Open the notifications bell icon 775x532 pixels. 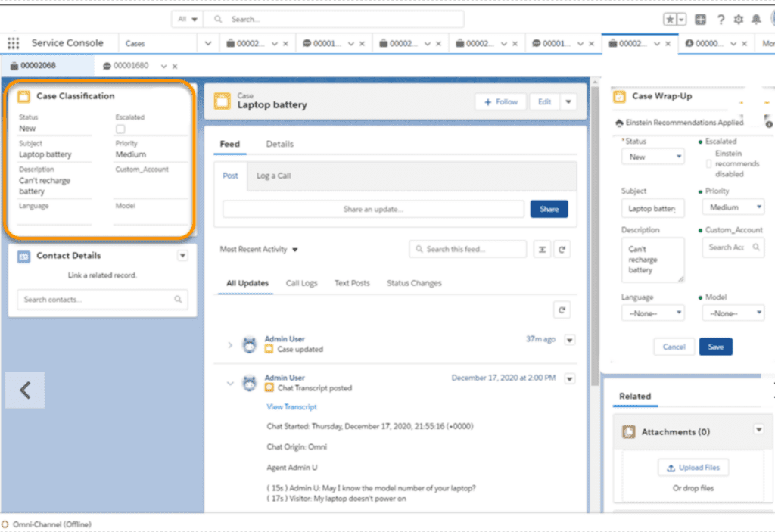[x=756, y=20]
